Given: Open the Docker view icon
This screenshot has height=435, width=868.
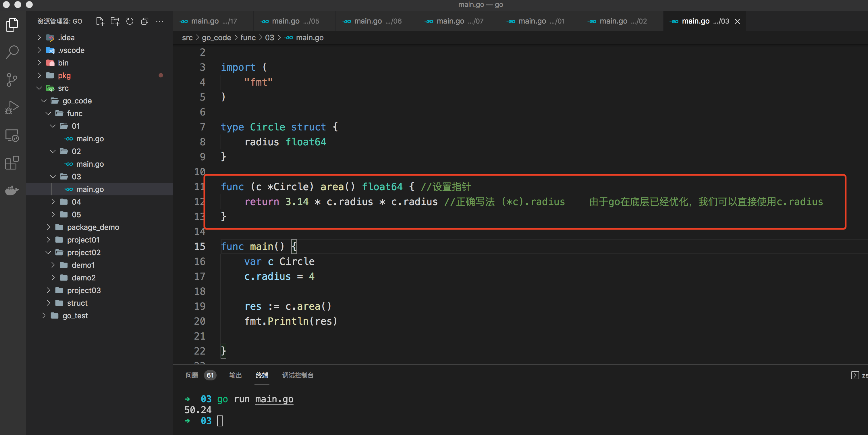Looking at the screenshot, I should pos(12,190).
